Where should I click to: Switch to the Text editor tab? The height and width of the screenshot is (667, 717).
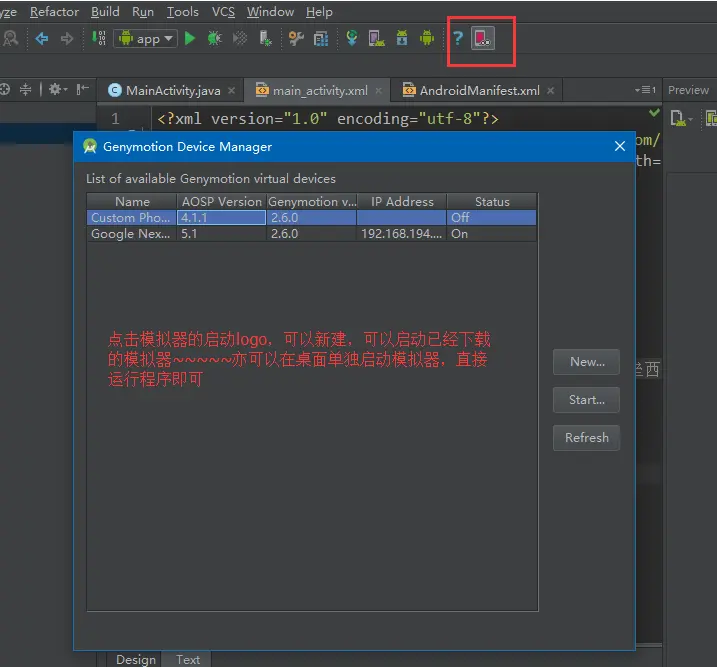click(187, 659)
